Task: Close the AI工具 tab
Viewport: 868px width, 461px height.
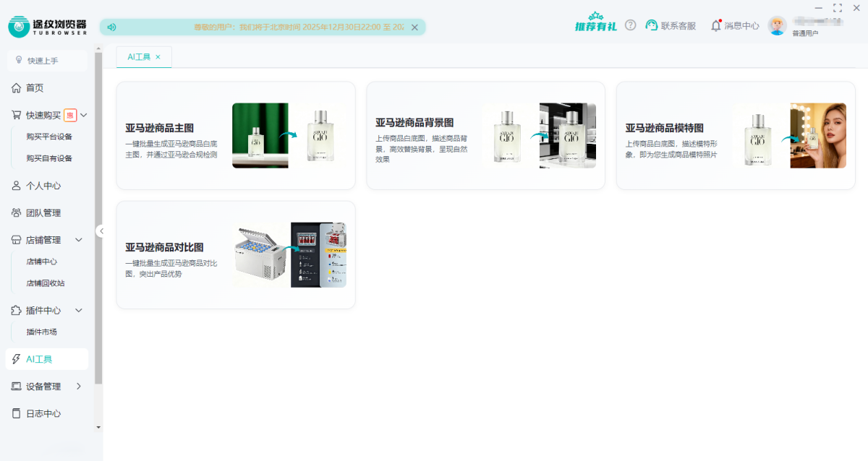Action: click(x=158, y=57)
